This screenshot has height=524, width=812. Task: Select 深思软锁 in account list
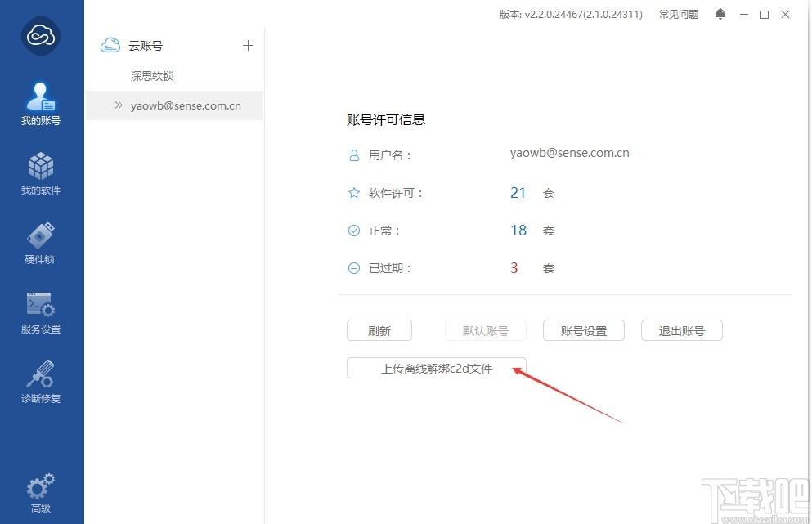tap(152, 76)
